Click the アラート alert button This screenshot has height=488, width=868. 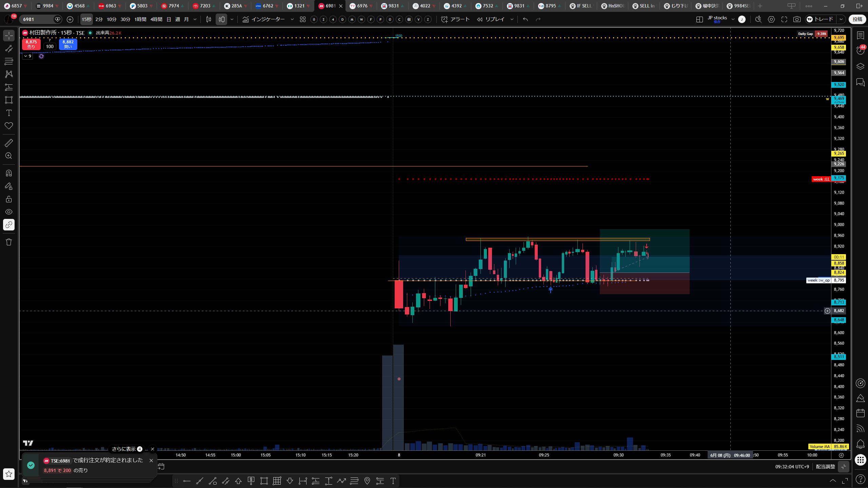[455, 19]
